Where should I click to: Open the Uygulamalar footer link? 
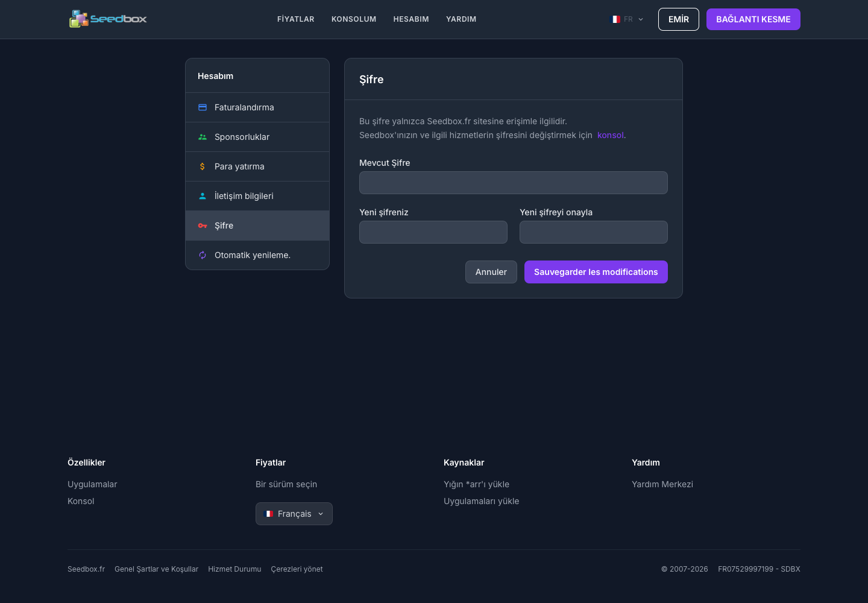pos(92,484)
